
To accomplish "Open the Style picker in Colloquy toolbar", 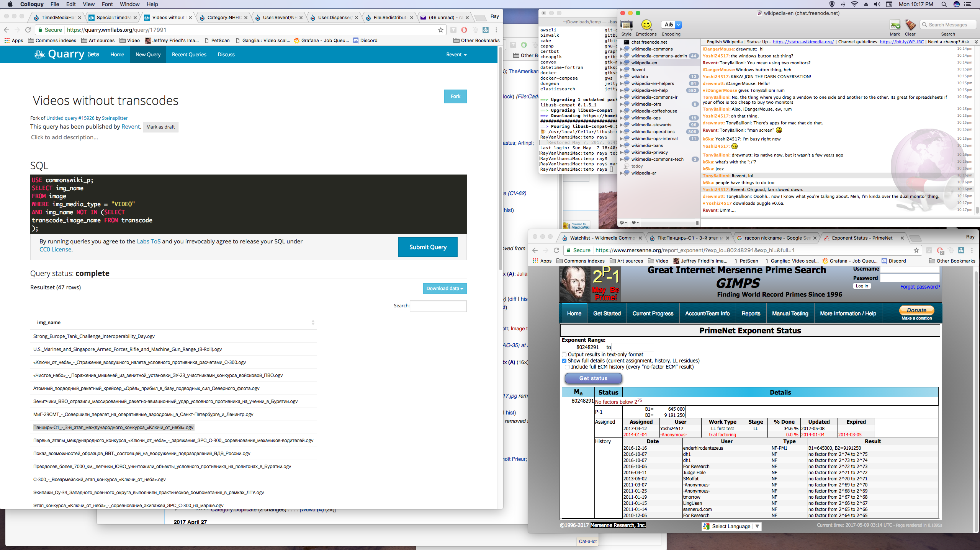I will pos(627,25).
